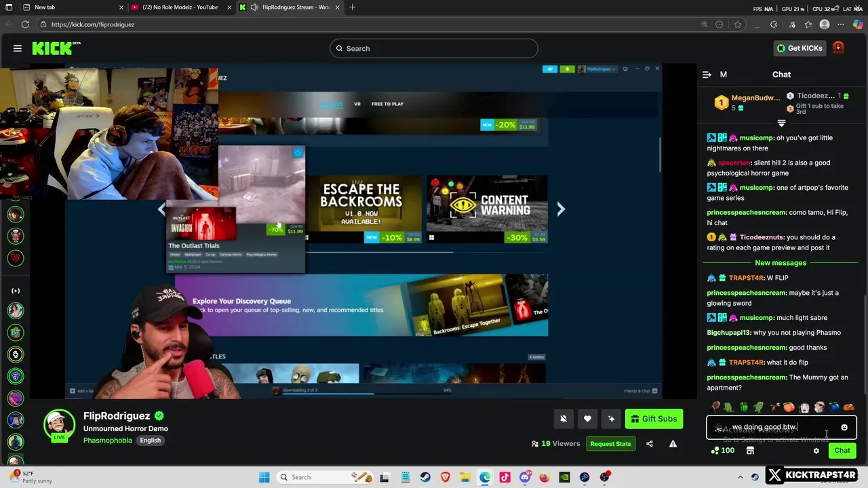The height and width of the screenshot is (488, 868).
Task: Add page to favorites star
Action: (738, 24)
